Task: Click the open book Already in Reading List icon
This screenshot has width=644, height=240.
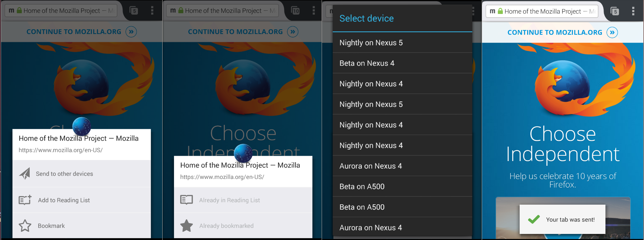Action: [x=187, y=200]
